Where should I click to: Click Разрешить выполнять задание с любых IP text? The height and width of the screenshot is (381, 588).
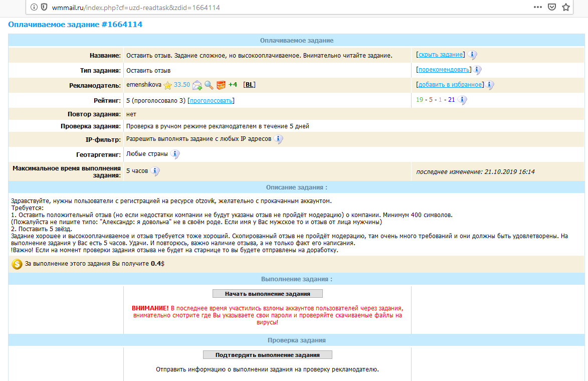pyautogui.click(x=199, y=139)
